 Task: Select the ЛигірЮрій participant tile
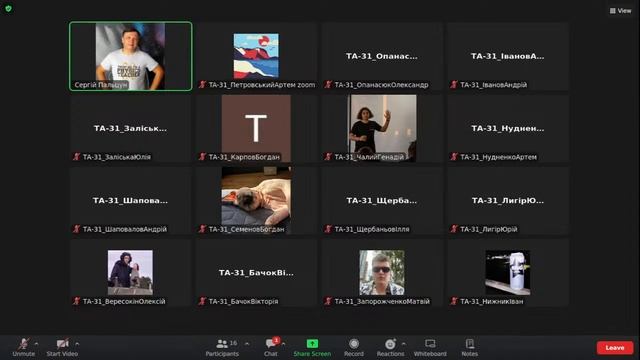(508, 201)
